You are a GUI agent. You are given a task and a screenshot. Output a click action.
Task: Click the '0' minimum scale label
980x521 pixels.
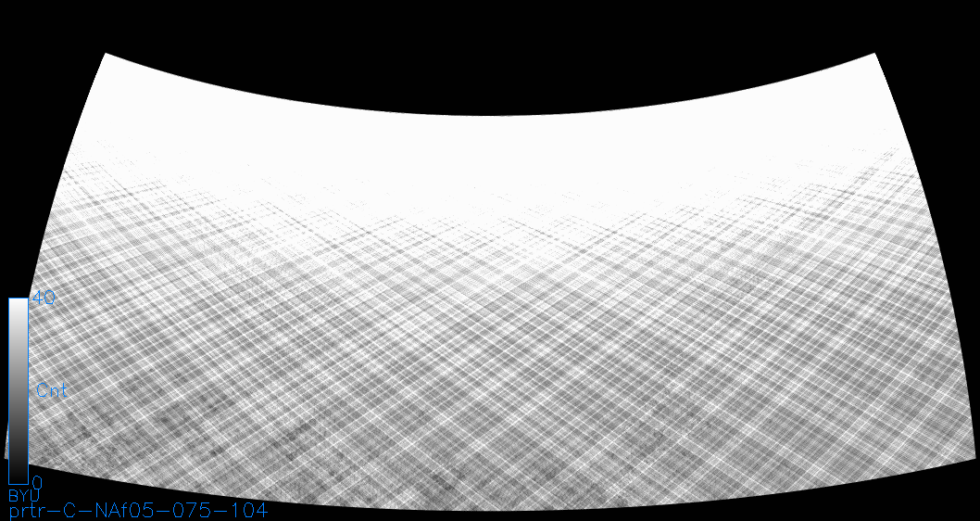(37, 483)
